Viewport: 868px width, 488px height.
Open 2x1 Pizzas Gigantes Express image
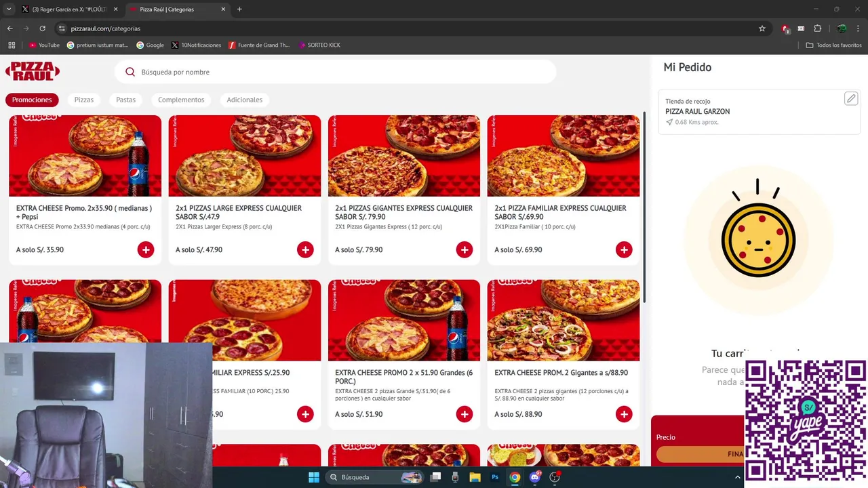coord(404,156)
